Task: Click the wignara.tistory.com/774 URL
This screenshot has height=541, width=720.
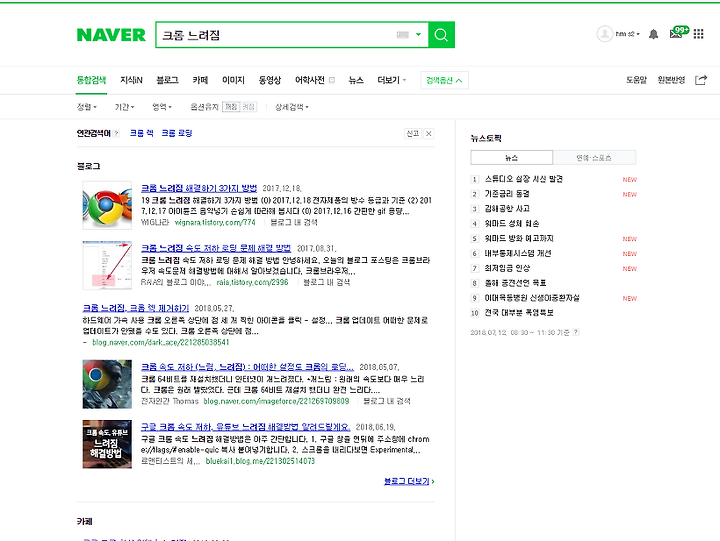Action: (x=215, y=222)
